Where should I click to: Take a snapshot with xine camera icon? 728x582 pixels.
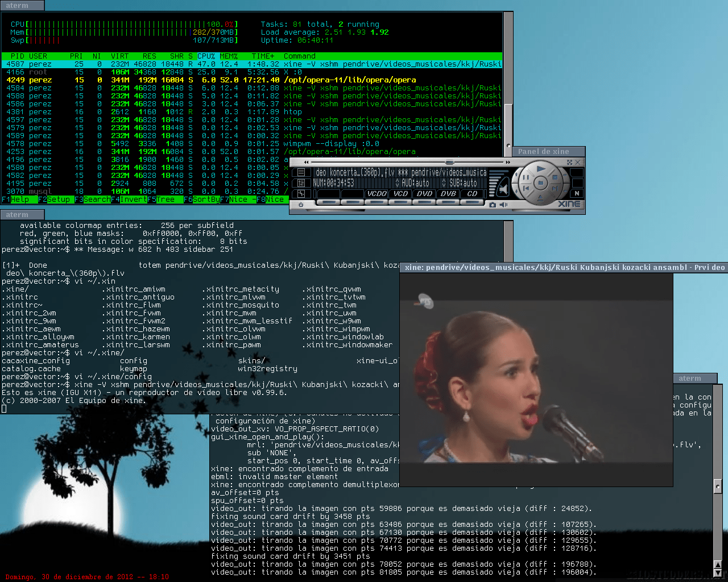[x=493, y=205]
